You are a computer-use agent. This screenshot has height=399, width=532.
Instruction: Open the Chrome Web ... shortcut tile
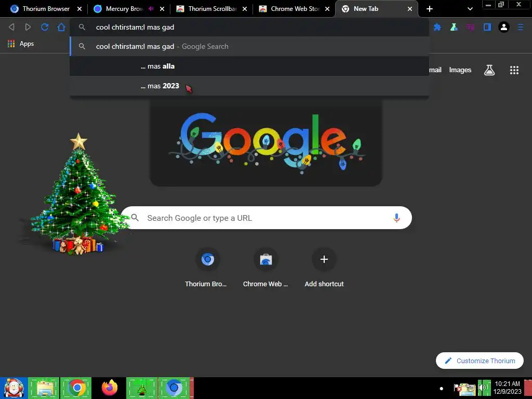265,268
